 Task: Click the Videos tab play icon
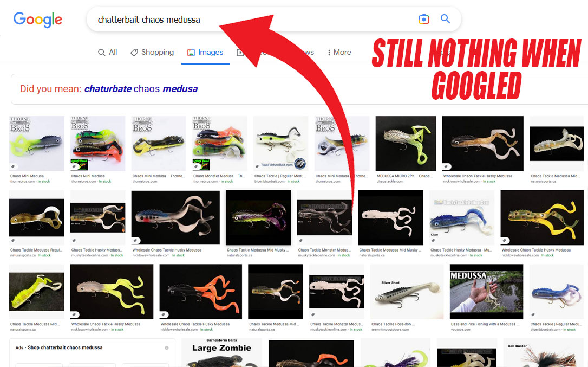[x=240, y=53]
